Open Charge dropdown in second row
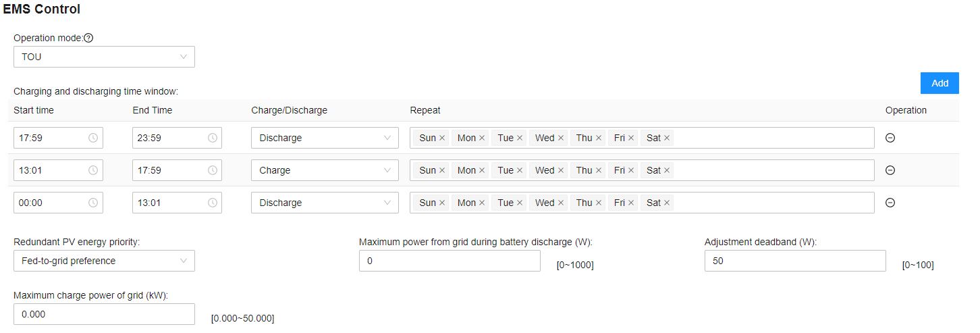The width and height of the screenshot is (980, 333). tap(324, 170)
